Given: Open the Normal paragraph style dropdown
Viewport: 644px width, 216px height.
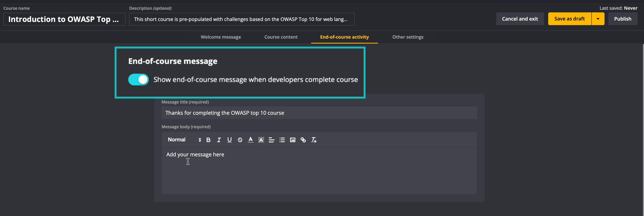Looking at the screenshot, I should [184, 140].
